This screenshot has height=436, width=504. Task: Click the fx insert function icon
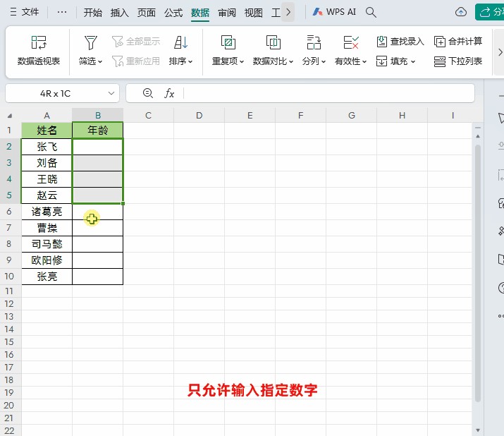(x=169, y=93)
